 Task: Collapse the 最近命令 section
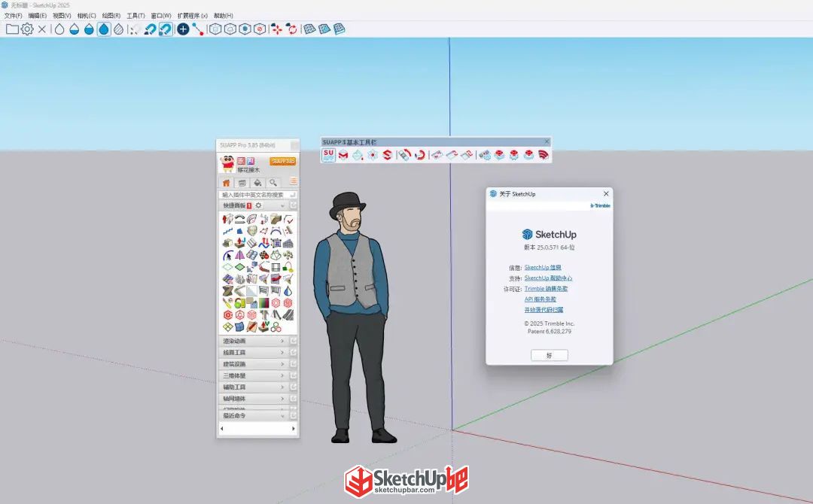pyautogui.click(x=253, y=415)
